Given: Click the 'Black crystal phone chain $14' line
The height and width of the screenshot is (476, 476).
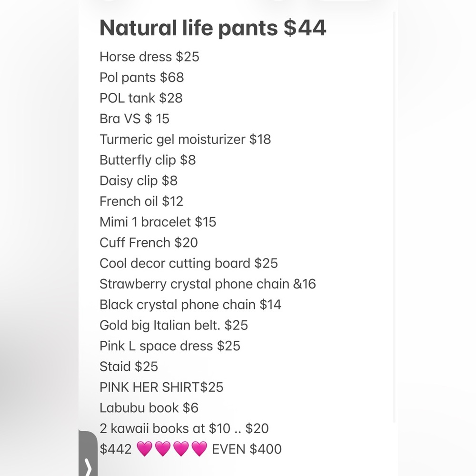Looking at the screenshot, I should 190,305.
